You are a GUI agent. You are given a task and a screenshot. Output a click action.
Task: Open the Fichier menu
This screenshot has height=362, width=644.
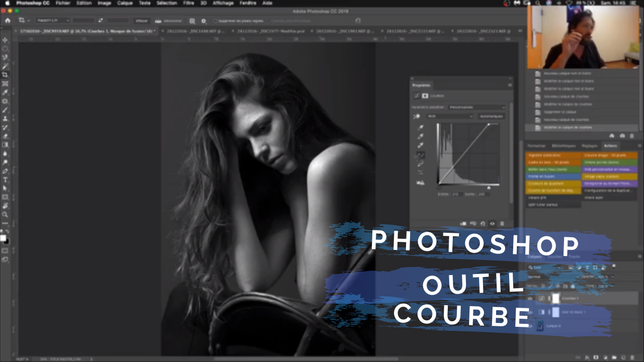click(x=63, y=3)
